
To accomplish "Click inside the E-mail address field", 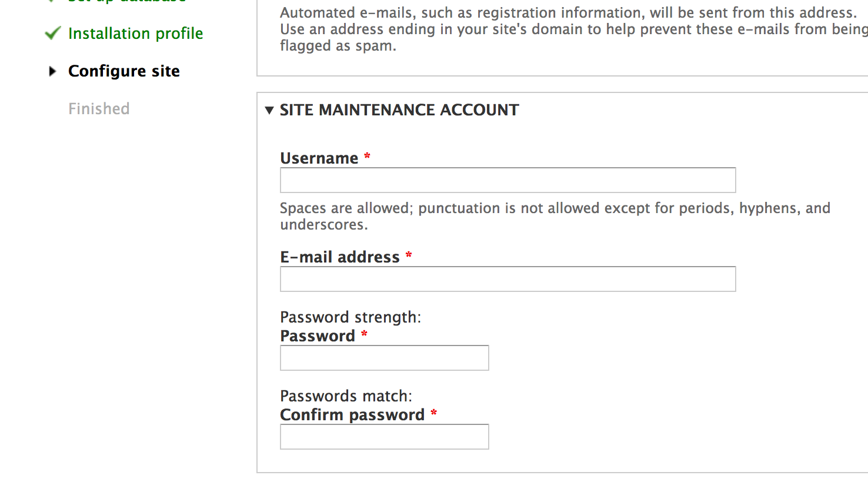I will 508,278.
